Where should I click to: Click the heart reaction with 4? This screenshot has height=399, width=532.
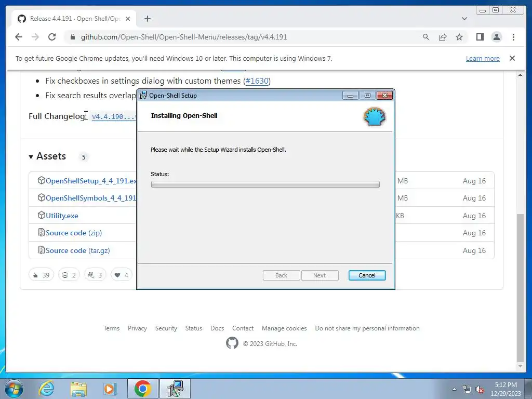pyautogui.click(x=122, y=275)
